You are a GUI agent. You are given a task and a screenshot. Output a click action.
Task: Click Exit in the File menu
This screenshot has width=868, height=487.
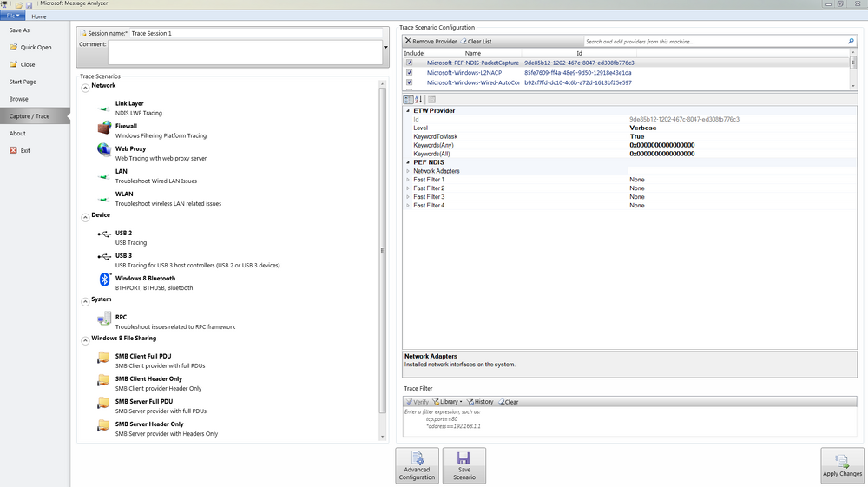20,150
